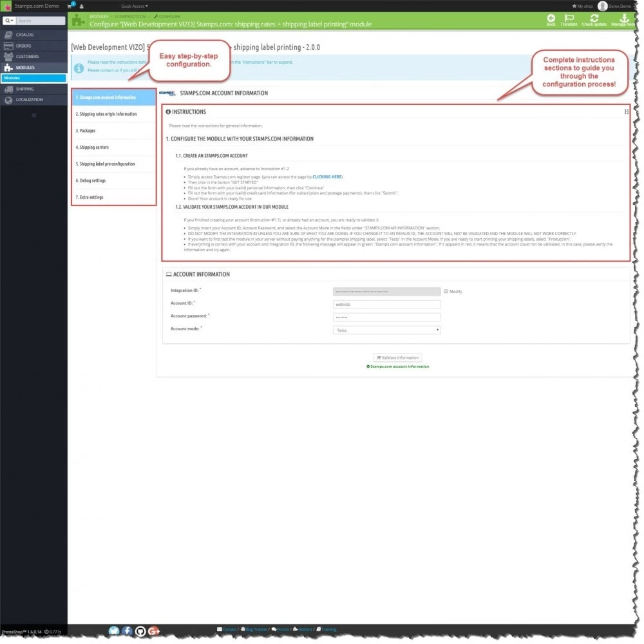This screenshot has width=644, height=644.
Task: Open the GitHub footer icon
Action: [140, 631]
